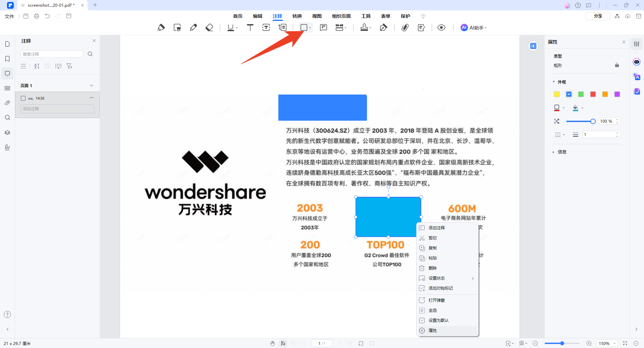Click the 分享 button
The image size is (644, 348).
598,16
